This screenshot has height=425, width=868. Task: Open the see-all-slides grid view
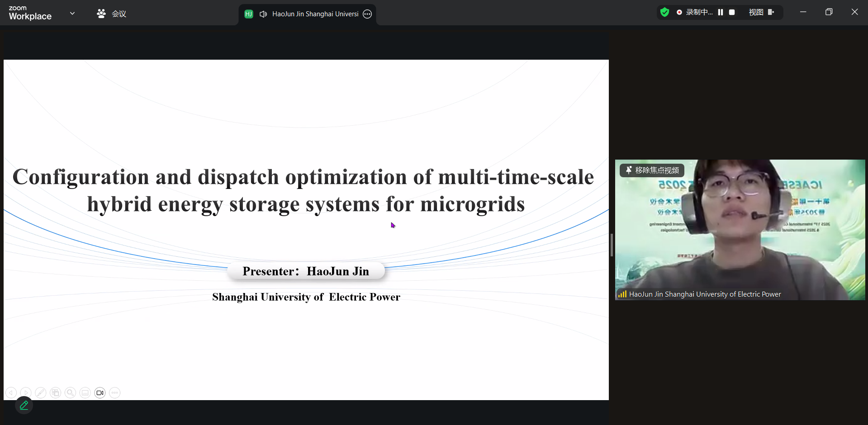56,393
